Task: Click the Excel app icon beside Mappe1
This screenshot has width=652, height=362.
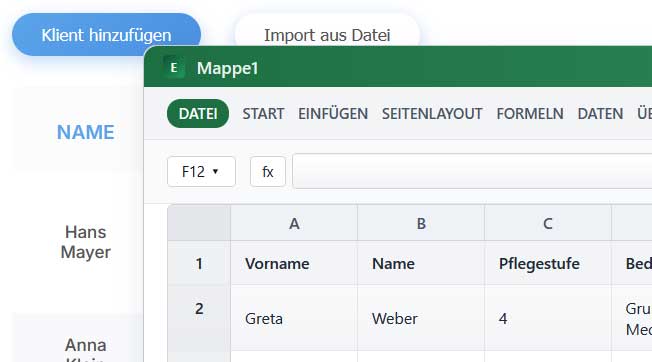Action: 174,68
